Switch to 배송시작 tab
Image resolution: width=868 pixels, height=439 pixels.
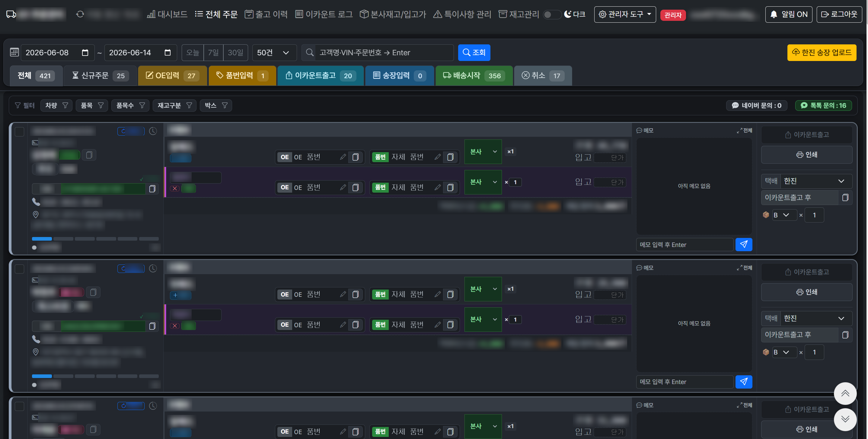[x=474, y=75]
